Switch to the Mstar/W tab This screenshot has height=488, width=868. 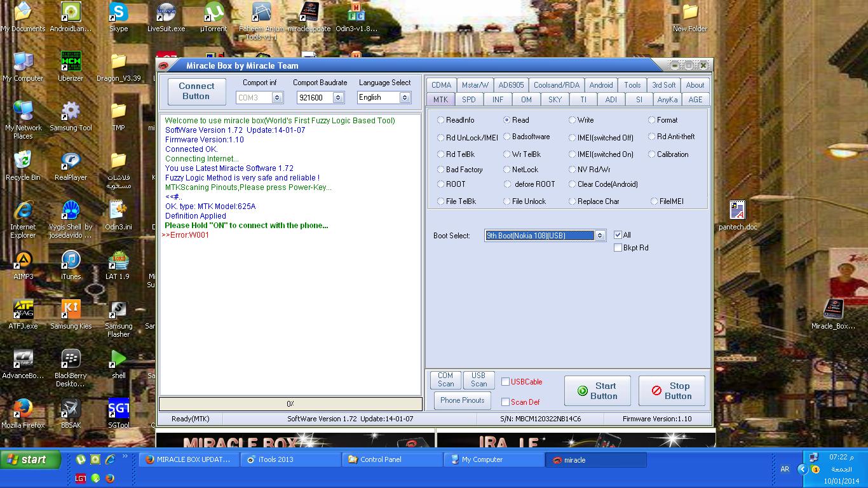[x=475, y=85]
